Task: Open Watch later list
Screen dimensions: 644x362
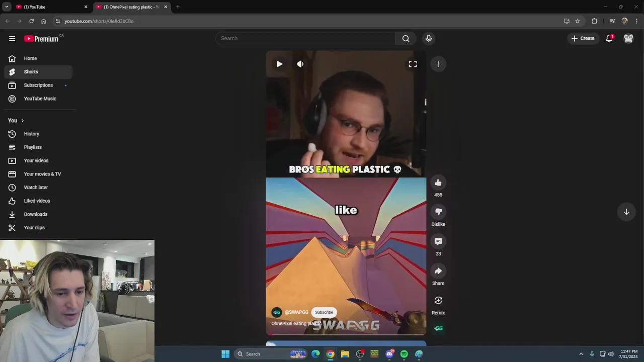Action: (38, 188)
